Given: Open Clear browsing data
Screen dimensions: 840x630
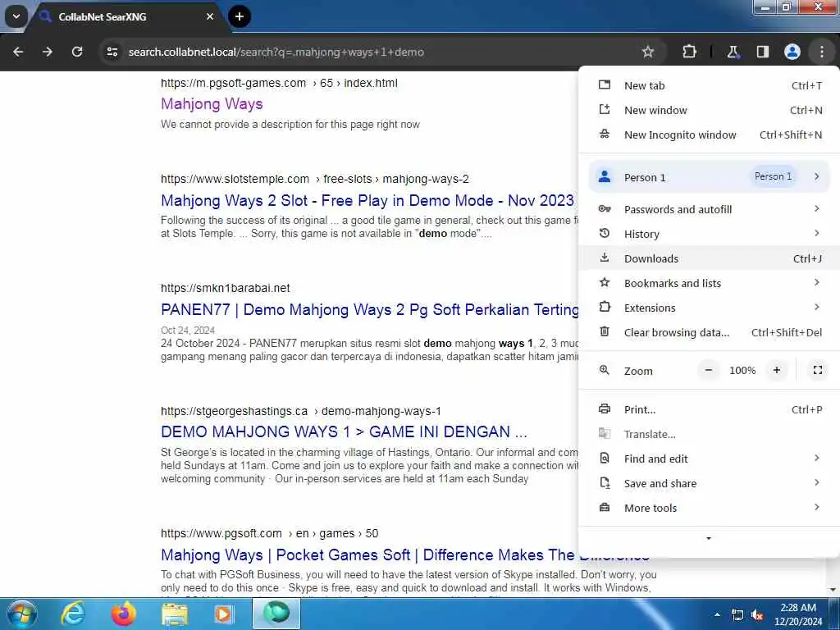Looking at the screenshot, I should click(709, 333).
